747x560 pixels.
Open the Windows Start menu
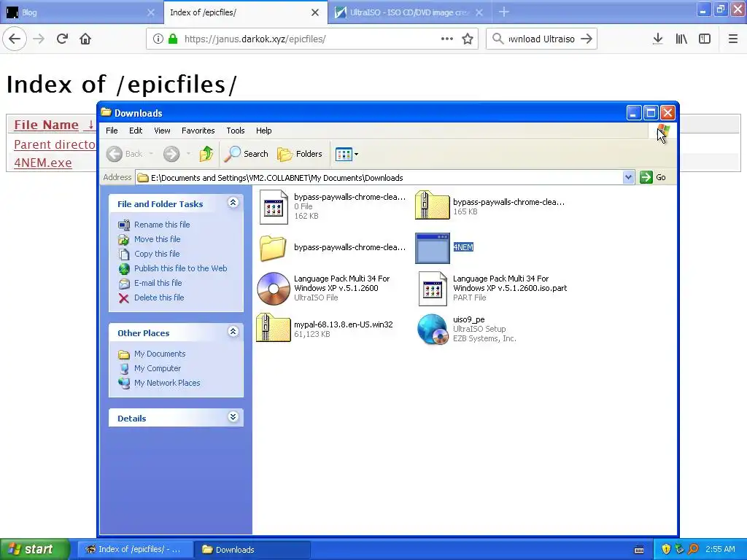(35, 549)
